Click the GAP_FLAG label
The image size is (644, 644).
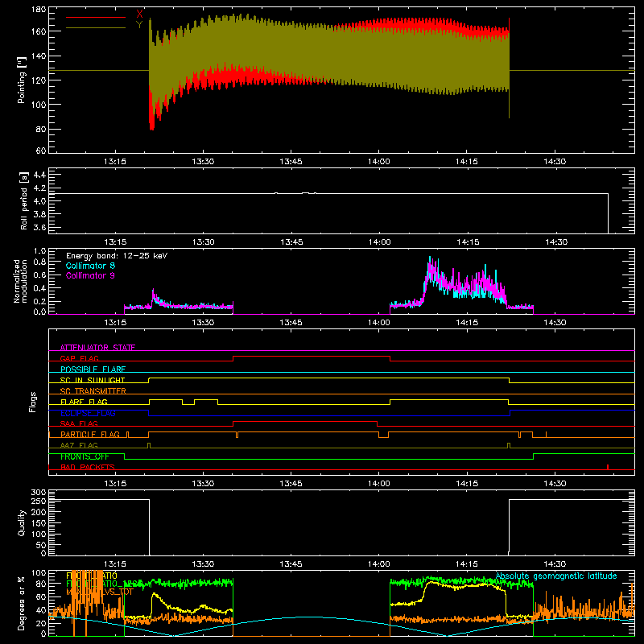[x=79, y=358]
